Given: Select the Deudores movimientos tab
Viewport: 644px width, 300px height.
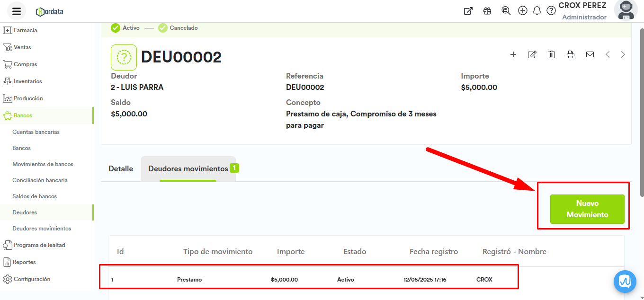Looking at the screenshot, I should [x=188, y=169].
